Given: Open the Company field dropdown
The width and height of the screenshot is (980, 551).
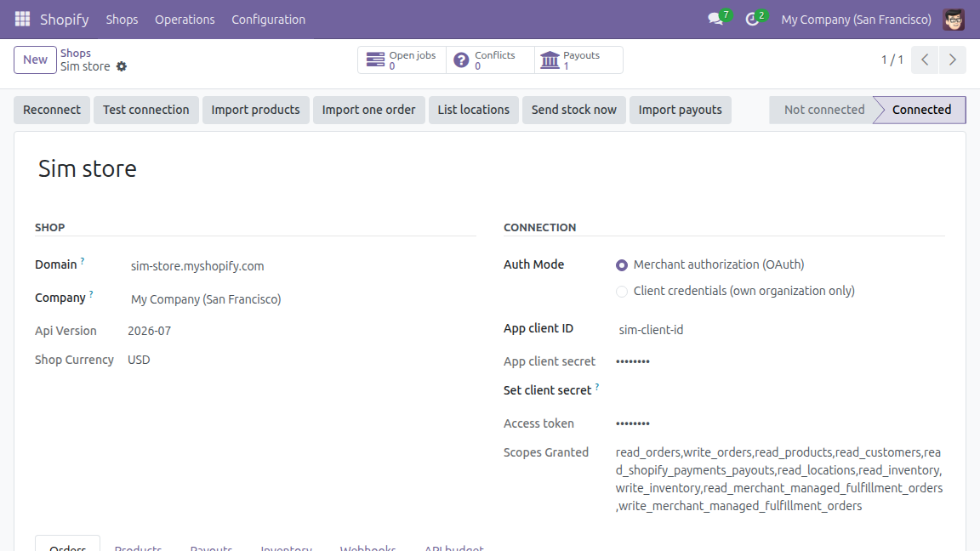Looking at the screenshot, I should point(302,299).
